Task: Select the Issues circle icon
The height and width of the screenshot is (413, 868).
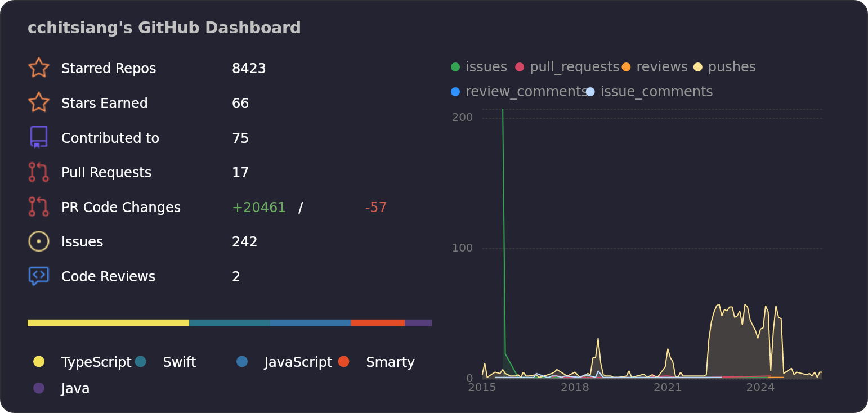Action: (39, 241)
